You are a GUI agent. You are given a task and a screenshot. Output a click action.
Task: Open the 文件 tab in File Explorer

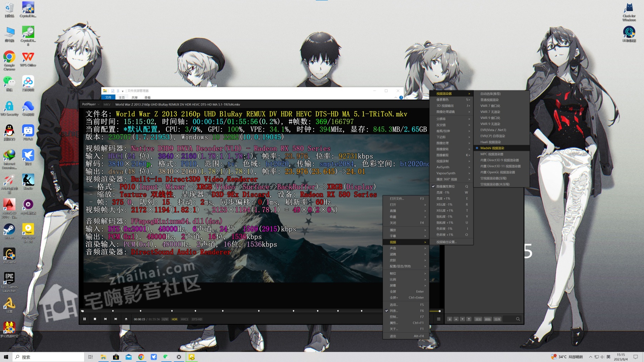click(x=108, y=97)
